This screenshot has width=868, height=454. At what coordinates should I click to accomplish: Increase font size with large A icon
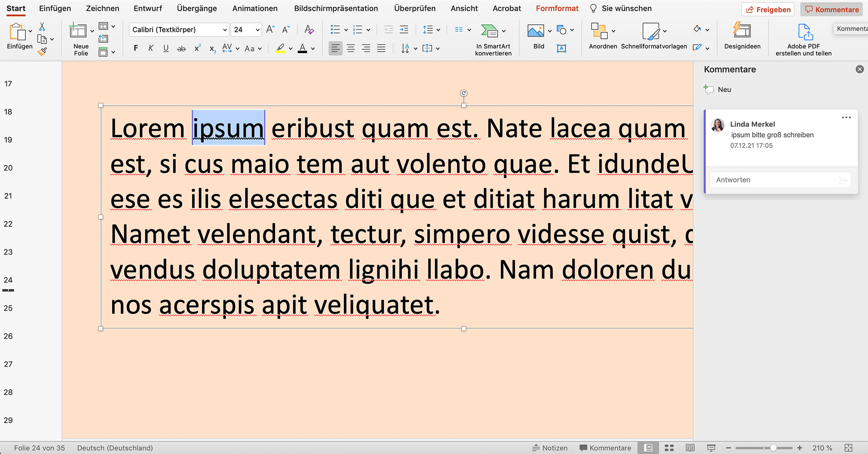[x=270, y=29]
